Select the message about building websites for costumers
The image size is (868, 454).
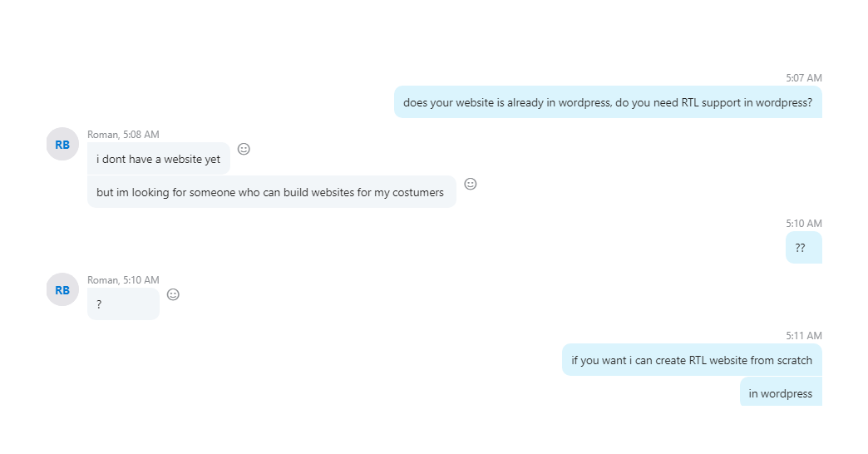(x=271, y=192)
